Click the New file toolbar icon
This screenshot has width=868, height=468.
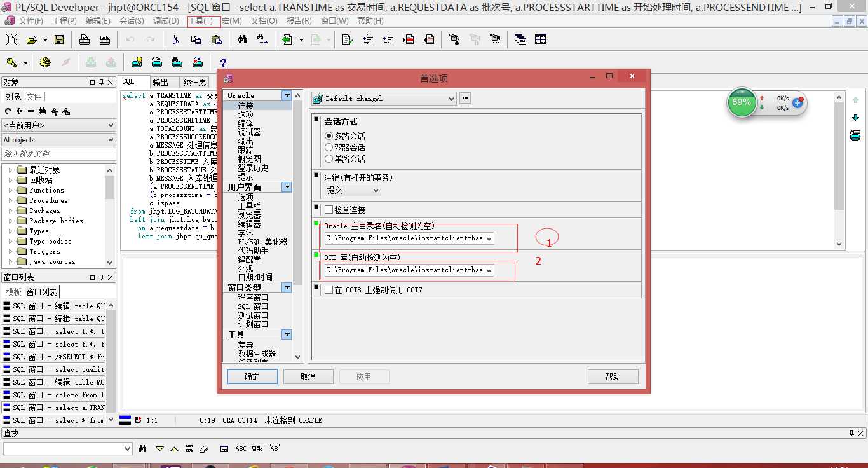(x=11, y=39)
